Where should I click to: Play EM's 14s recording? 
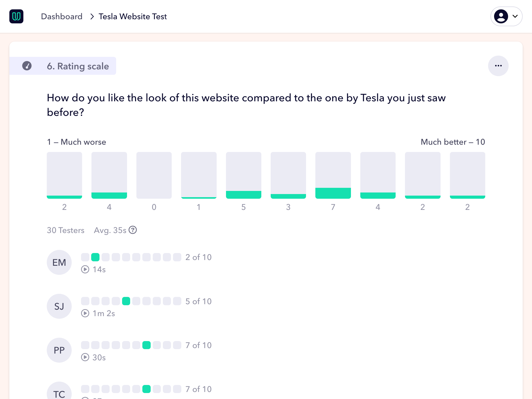(x=85, y=269)
